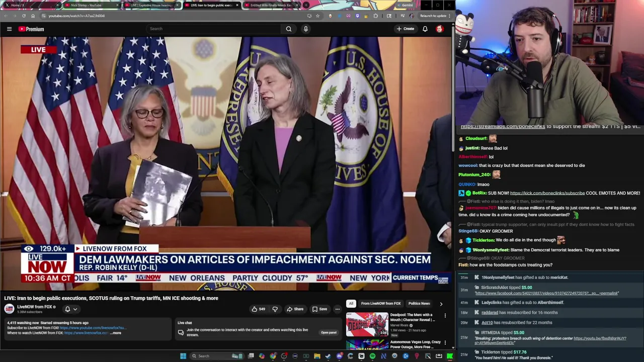Open YouTube notifications bell in header
The width and height of the screenshot is (644, 362).
[x=425, y=29]
